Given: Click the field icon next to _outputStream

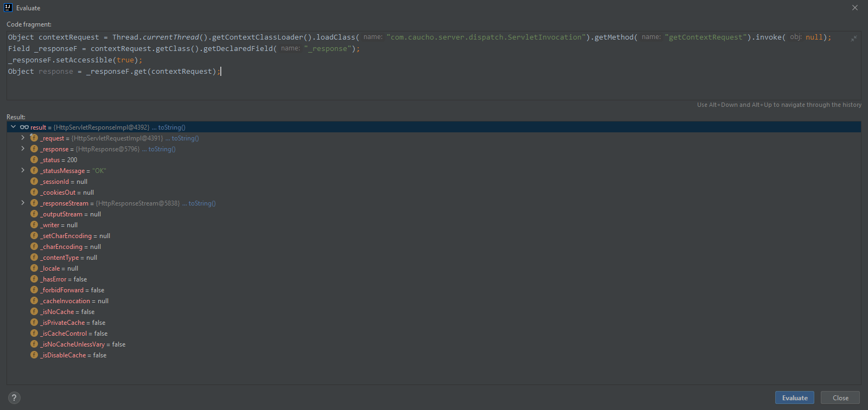Looking at the screenshot, I should click(34, 214).
